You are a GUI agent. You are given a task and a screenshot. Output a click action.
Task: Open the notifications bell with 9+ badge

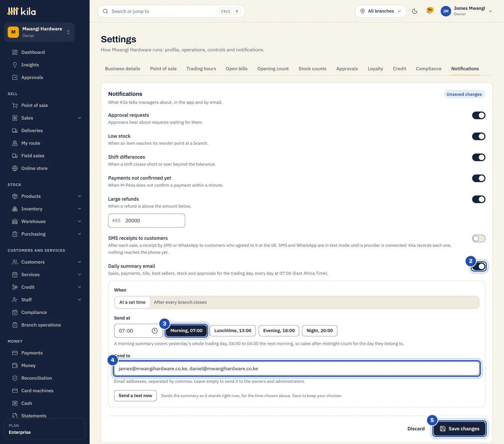point(430,11)
